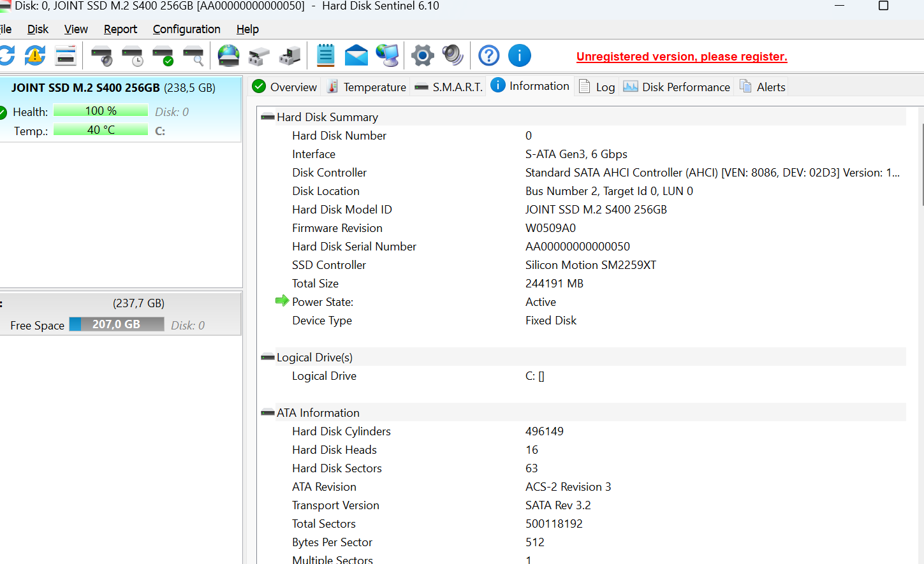Click the globe with disk toolbar icon
The height and width of the screenshot is (564, 924).
[x=228, y=56]
